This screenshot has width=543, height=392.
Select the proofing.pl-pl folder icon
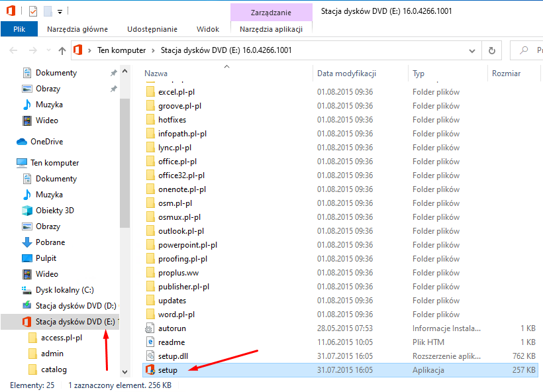(150, 259)
